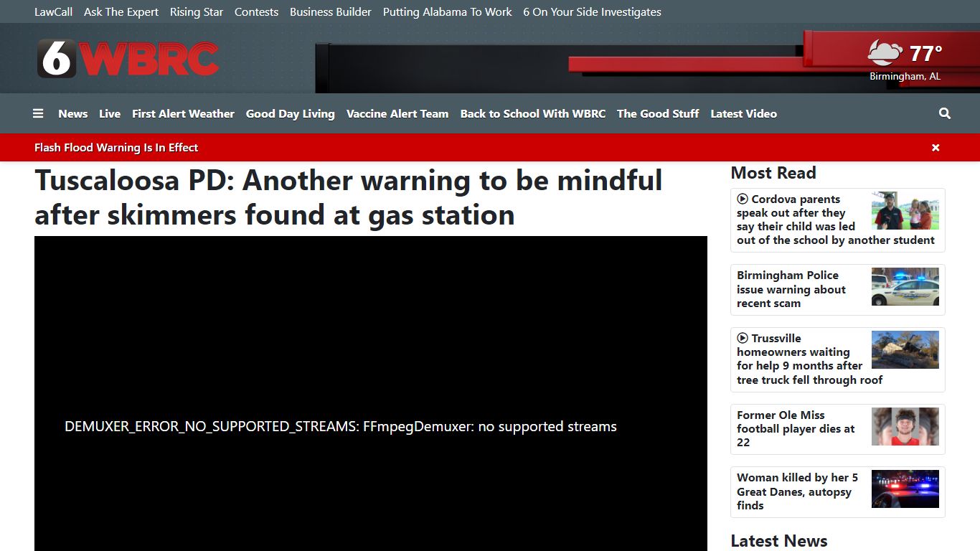Click the Flash Flood Warning alert text
Image resolution: width=980 pixels, height=551 pixels.
click(x=116, y=148)
